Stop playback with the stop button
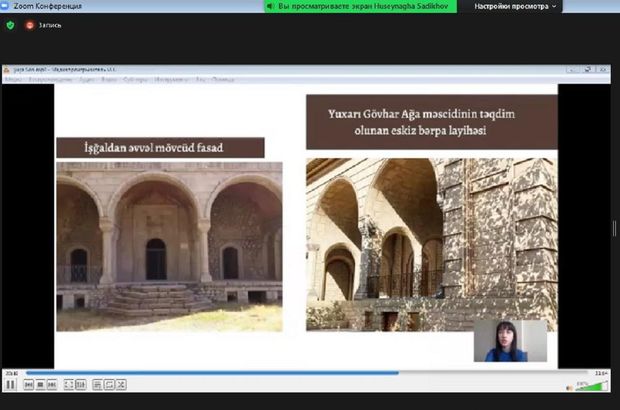620x410 pixels. pos(39,384)
